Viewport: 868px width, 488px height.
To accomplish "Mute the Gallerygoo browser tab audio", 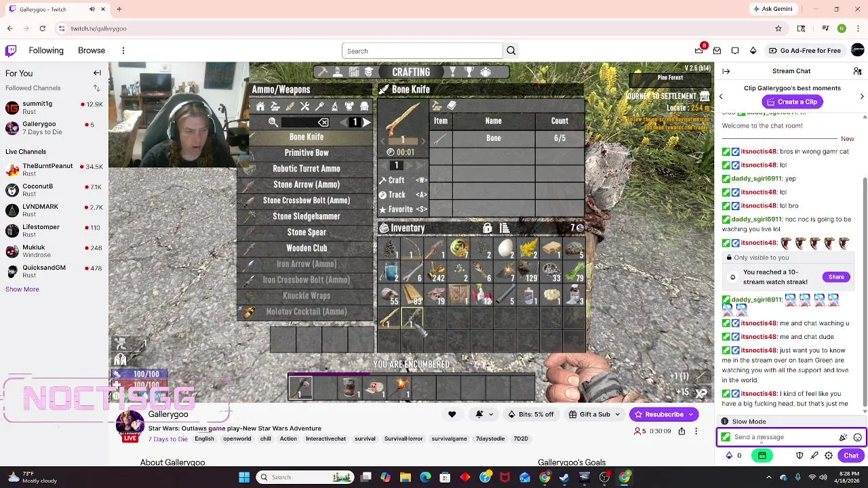I will point(92,9).
